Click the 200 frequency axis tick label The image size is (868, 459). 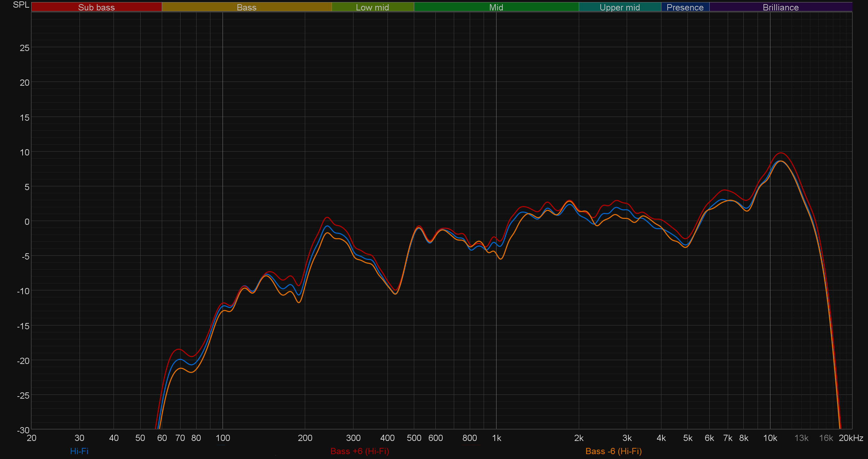(305, 438)
